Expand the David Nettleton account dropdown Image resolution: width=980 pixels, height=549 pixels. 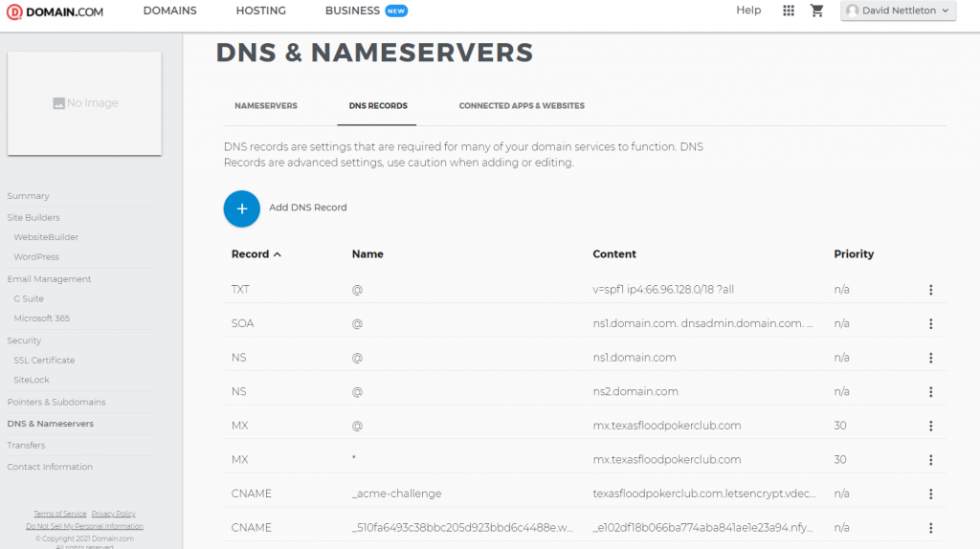tap(898, 11)
